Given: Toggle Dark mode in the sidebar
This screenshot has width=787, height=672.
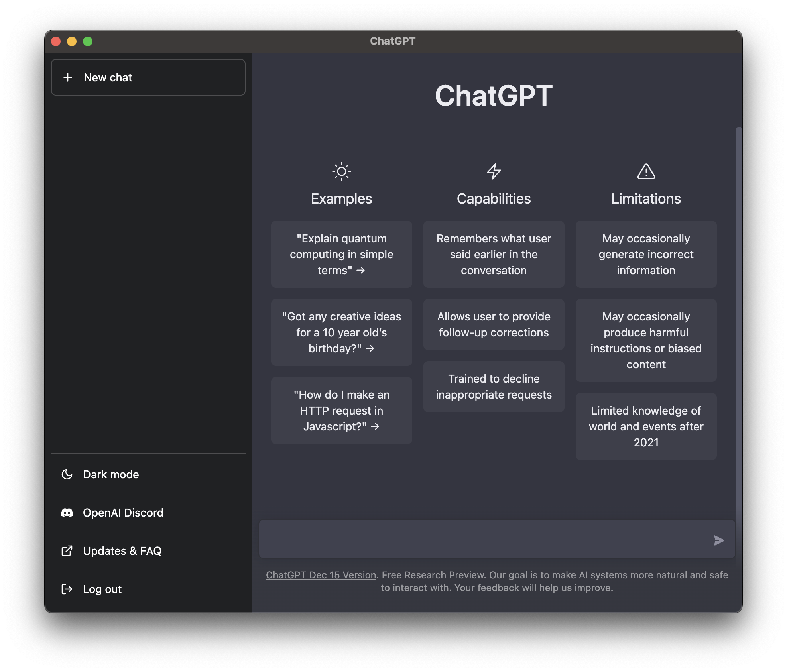Looking at the screenshot, I should tap(110, 474).
